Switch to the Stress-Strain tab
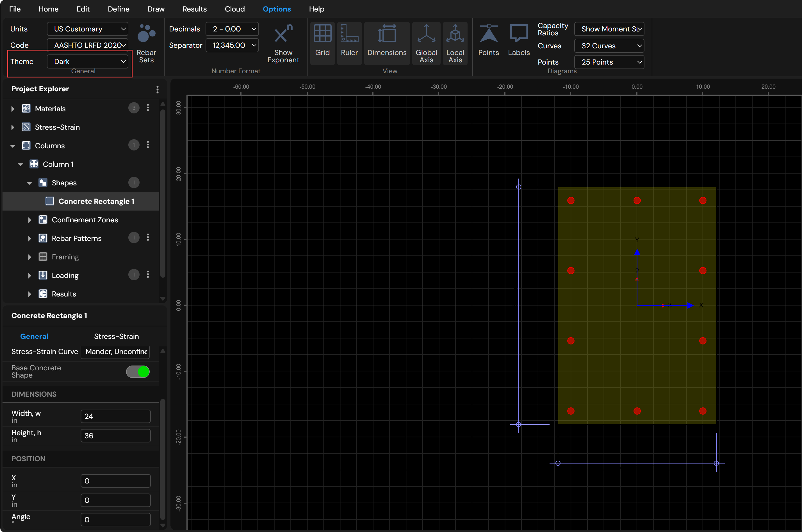The height and width of the screenshot is (532, 802). coord(117,336)
